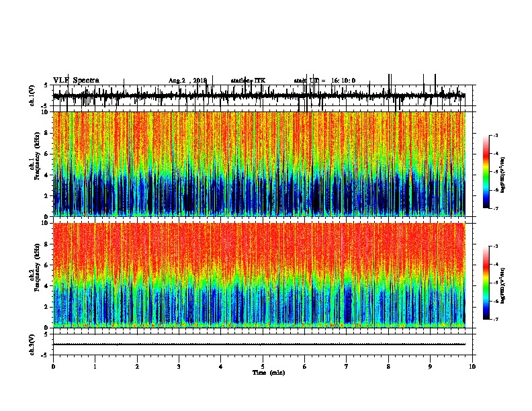Click the time axis tick label 1
The height and width of the screenshot is (411, 532).
pyautogui.click(x=95, y=367)
